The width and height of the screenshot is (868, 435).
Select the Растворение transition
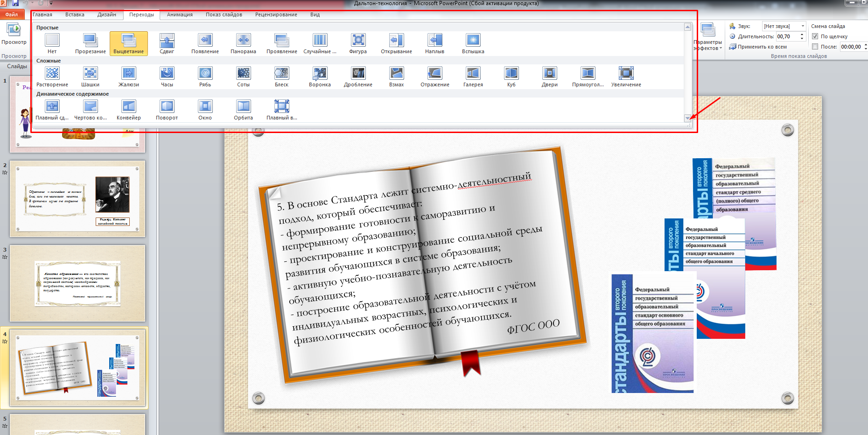[52, 77]
